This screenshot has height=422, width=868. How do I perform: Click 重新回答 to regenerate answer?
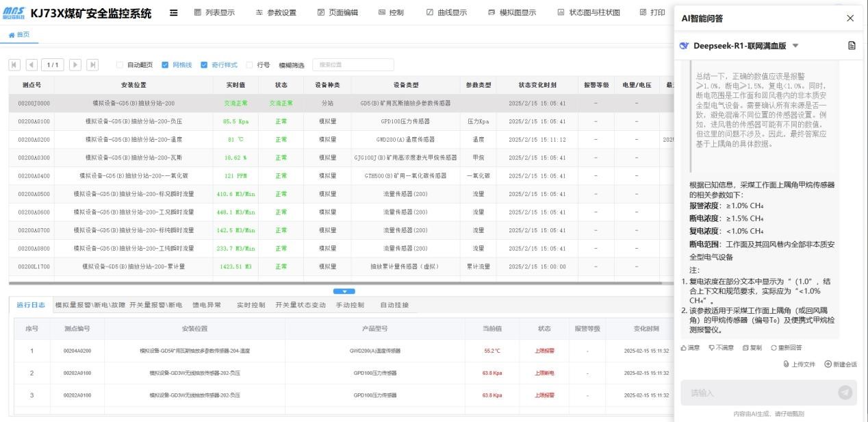point(786,348)
